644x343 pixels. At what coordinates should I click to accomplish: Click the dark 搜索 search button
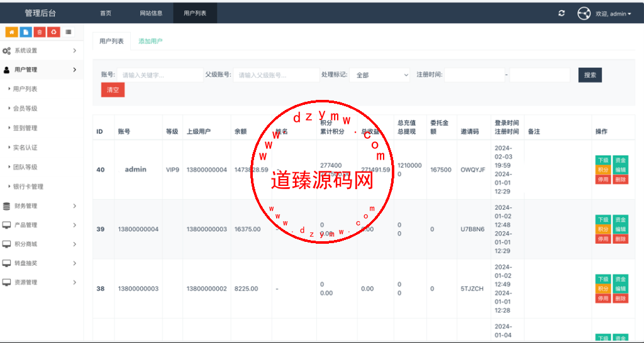[x=590, y=75]
